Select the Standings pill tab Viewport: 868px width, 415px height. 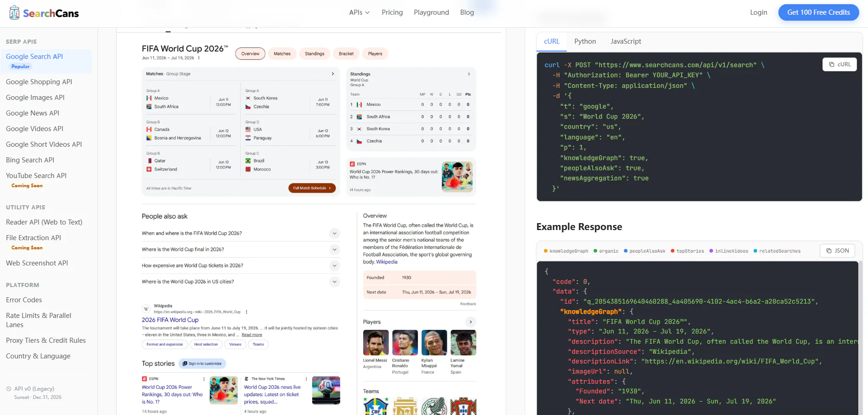pyautogui.click(x=314, y=54)
